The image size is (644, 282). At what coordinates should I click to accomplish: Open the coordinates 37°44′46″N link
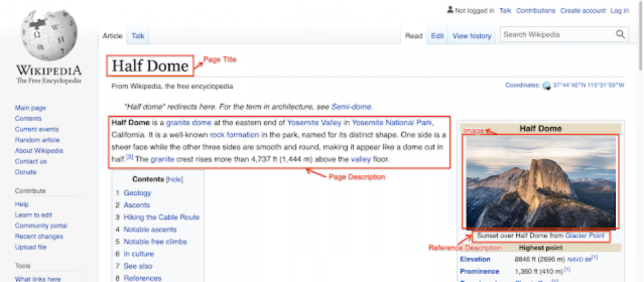[588, 85]
